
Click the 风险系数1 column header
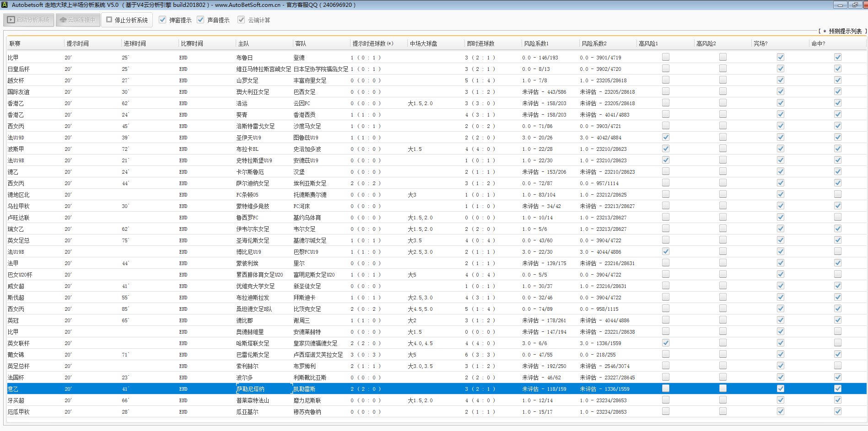(536, 43)
